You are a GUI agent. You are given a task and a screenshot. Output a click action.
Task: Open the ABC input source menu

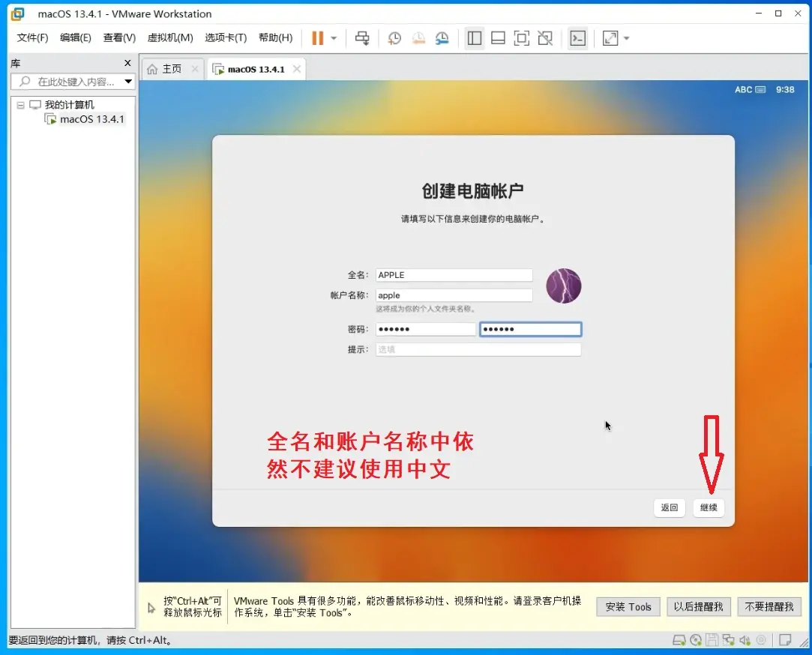pyautogui.click(x=750, y=90)
